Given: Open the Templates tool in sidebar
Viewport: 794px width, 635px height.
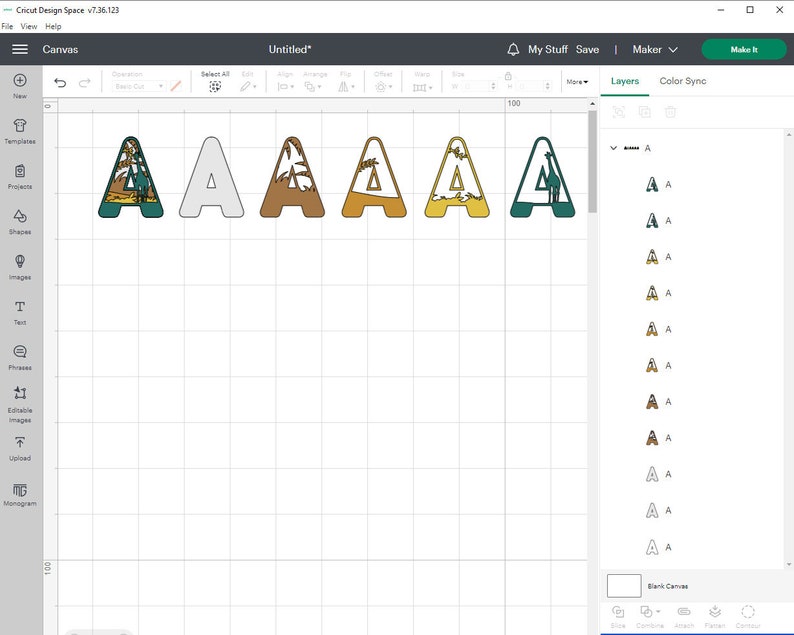Looking at the screenshot, I should 20,131.
